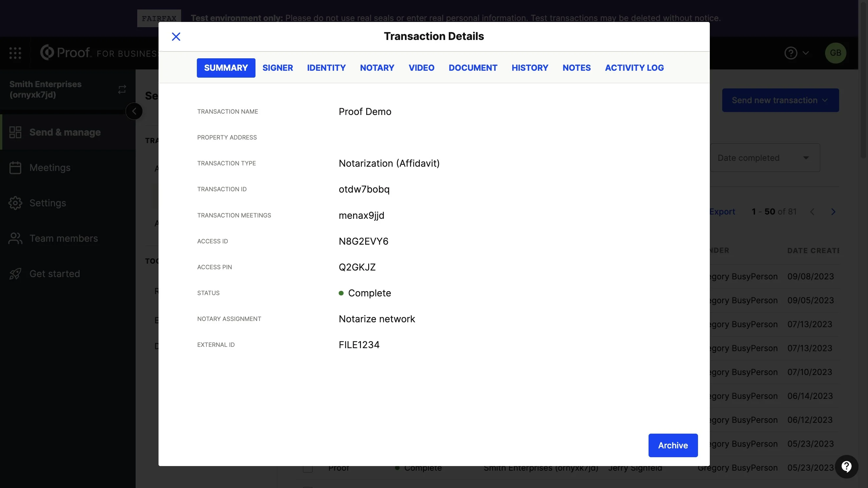Click the Meetings calendar icon

15,167
